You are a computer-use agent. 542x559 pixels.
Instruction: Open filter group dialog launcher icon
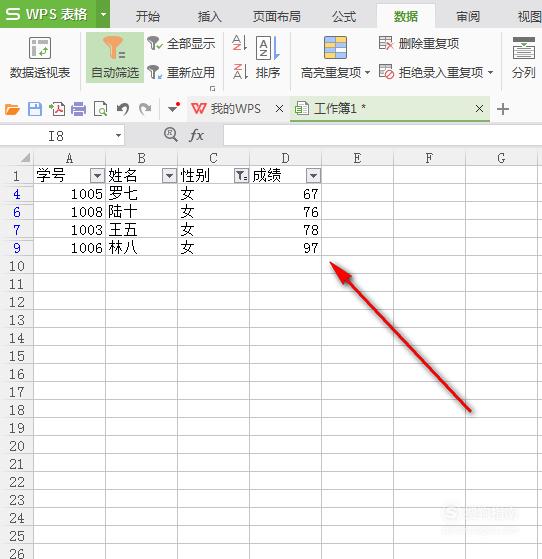point(213,88)
